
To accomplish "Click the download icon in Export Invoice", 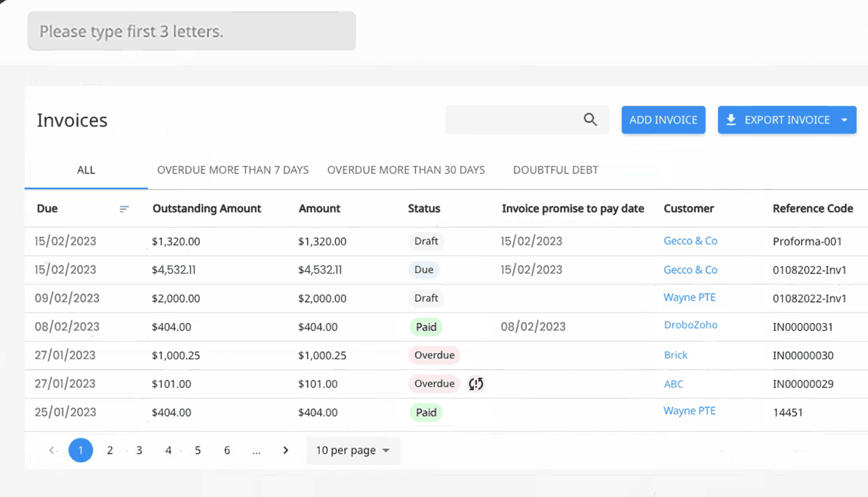I will coord(731,120).
